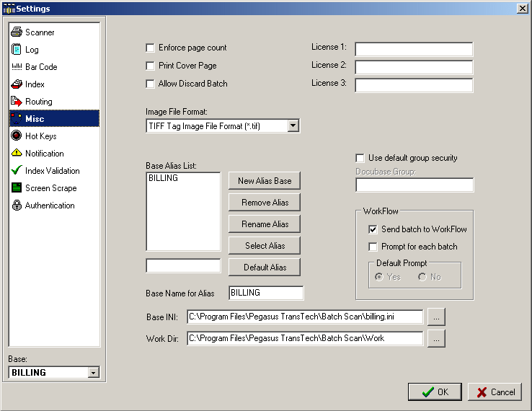Click the Hot Keys round icon
The height and width of the screenshot is (411, 532).
[17, 136]
